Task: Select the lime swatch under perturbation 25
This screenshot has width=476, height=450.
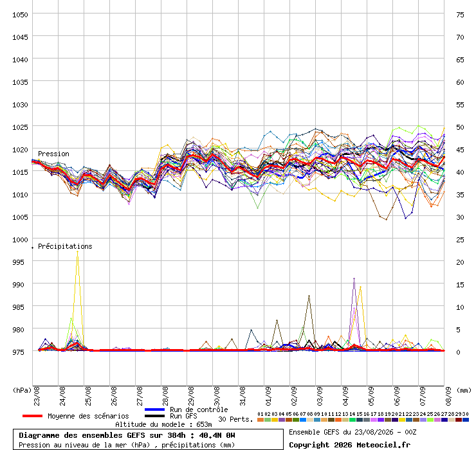Action: tap(430, 420)
